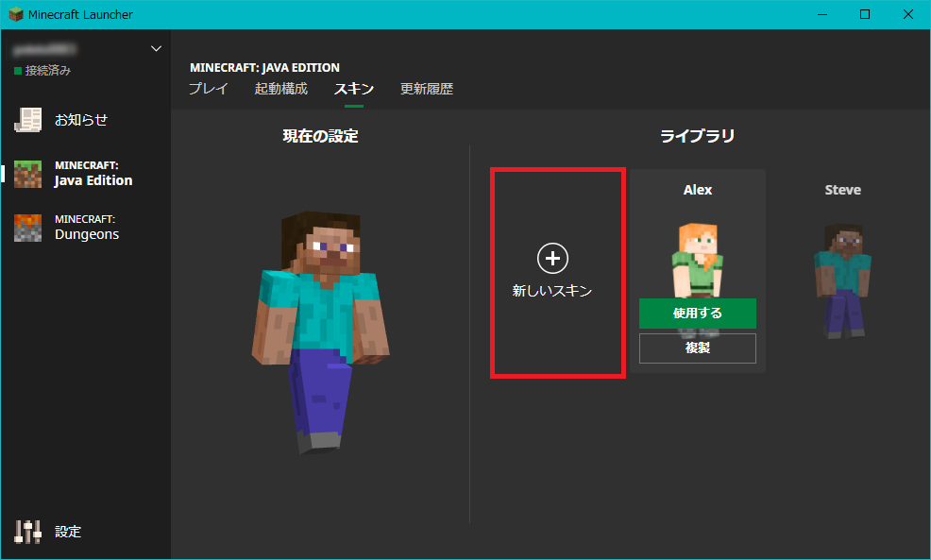Select the Steve skin thumbnail
The width and height of the screenshot is (931, 560).
point(842,279)
